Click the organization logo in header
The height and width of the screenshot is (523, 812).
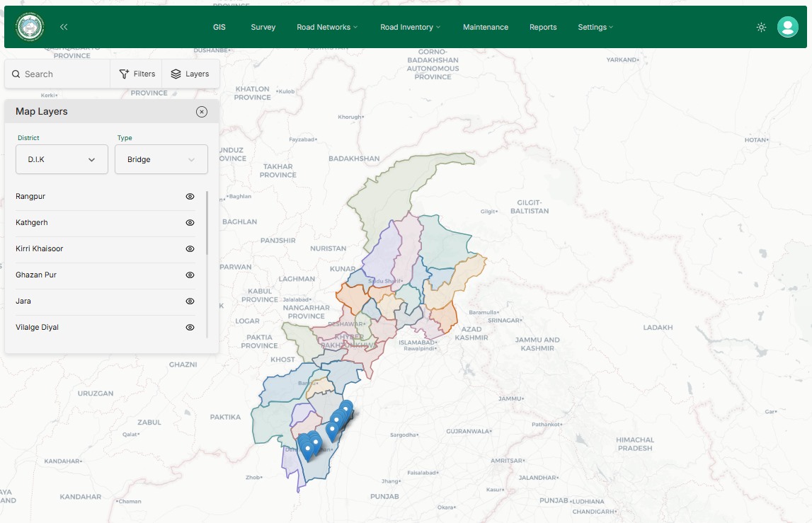[x=30, y=27]
